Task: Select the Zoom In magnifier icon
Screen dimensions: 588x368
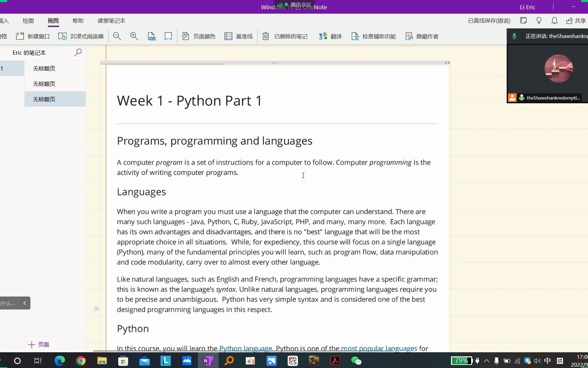Action: pyautogui.click(x=134, y=36)
